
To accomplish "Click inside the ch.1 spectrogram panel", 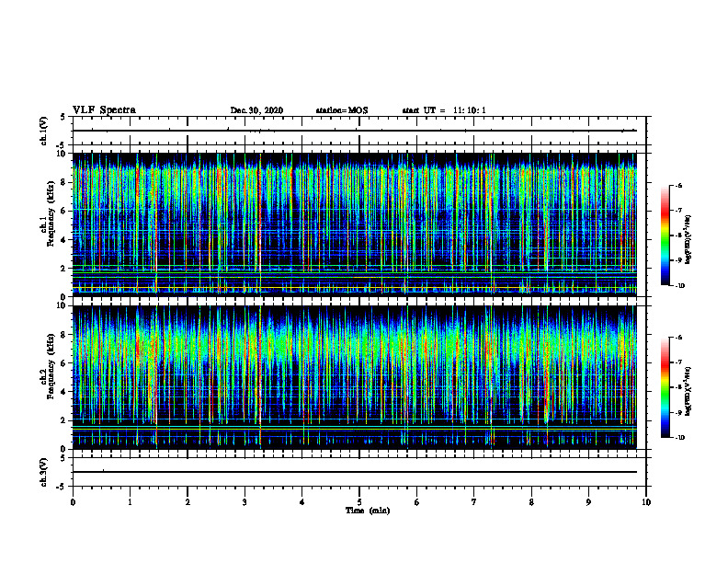I will click(355, 224).
